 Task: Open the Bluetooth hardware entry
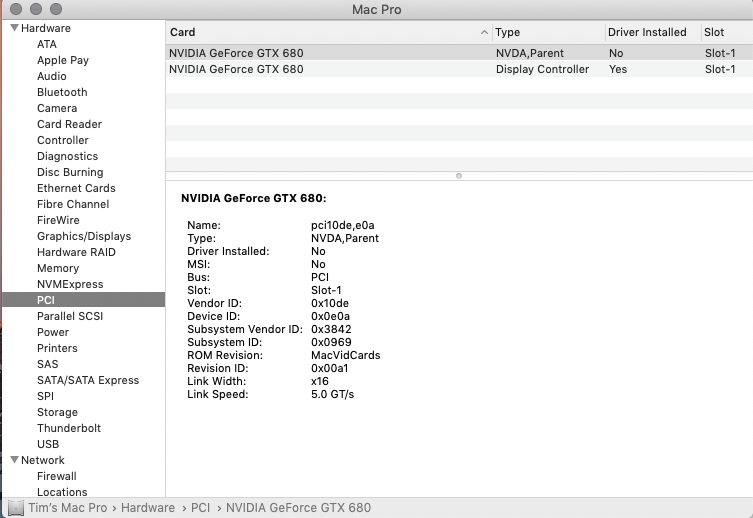click(x=62, y=92)
